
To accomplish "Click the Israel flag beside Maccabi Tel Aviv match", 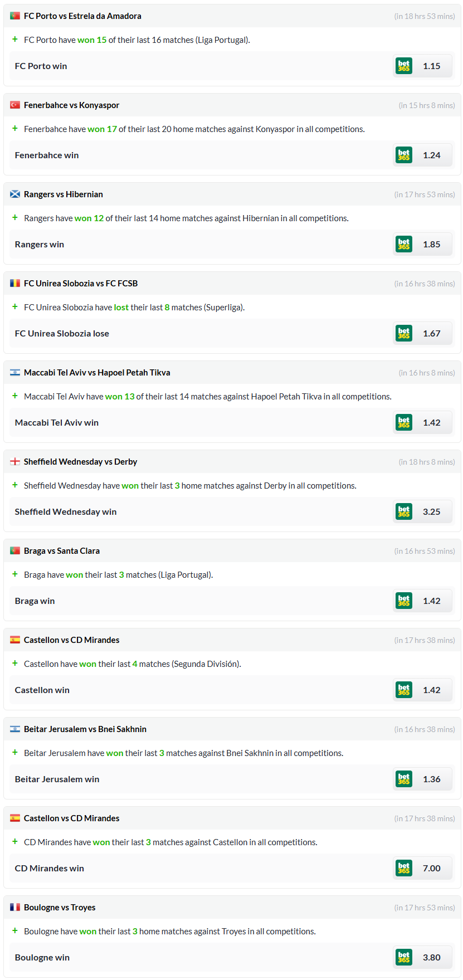I will coord(15,373).
